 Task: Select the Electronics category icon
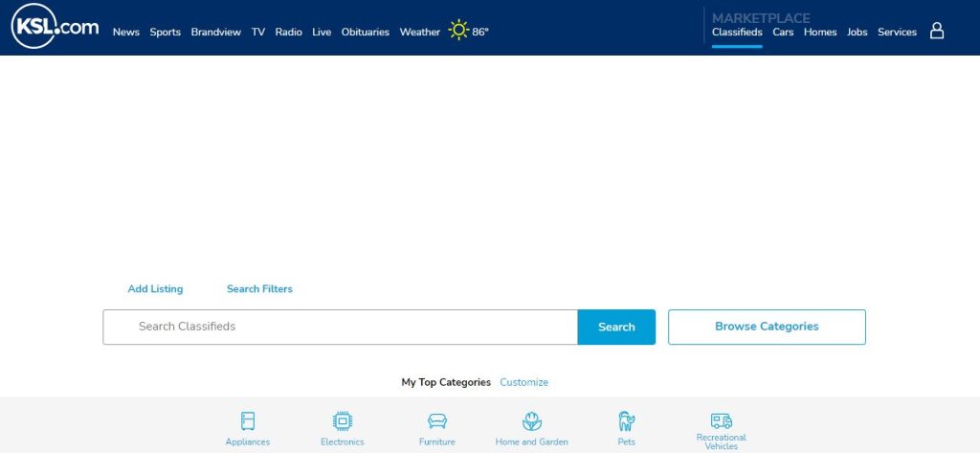coord(342,421)
